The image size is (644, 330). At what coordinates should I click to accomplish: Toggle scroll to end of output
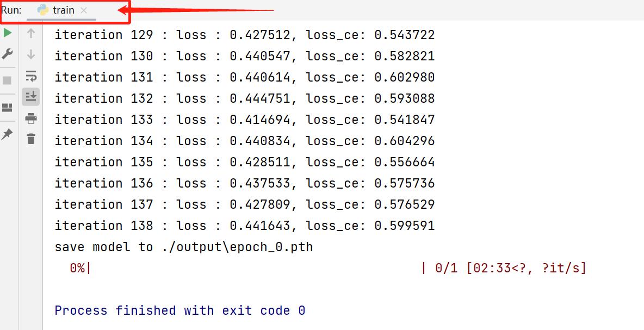(31, 97)
